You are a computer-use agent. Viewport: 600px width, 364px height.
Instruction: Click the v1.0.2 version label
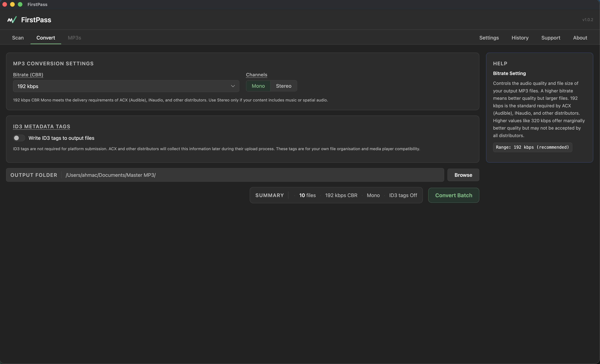(x=588, y=20)
